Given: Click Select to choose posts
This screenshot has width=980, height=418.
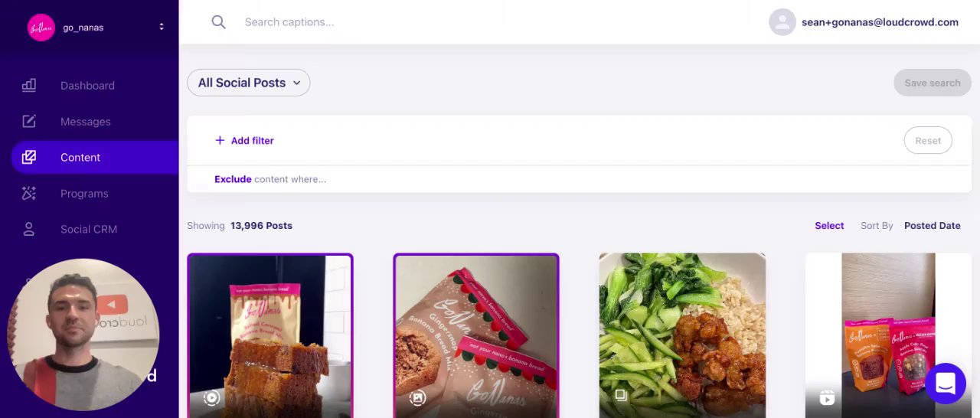Looking at the screenshot, I should point(829,226).
